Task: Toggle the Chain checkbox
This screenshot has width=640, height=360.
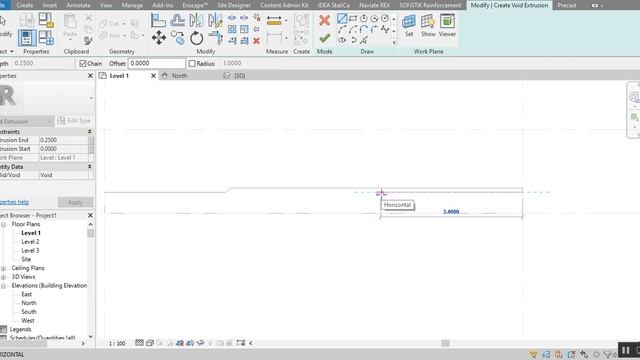Action: [x=83, y=63]
